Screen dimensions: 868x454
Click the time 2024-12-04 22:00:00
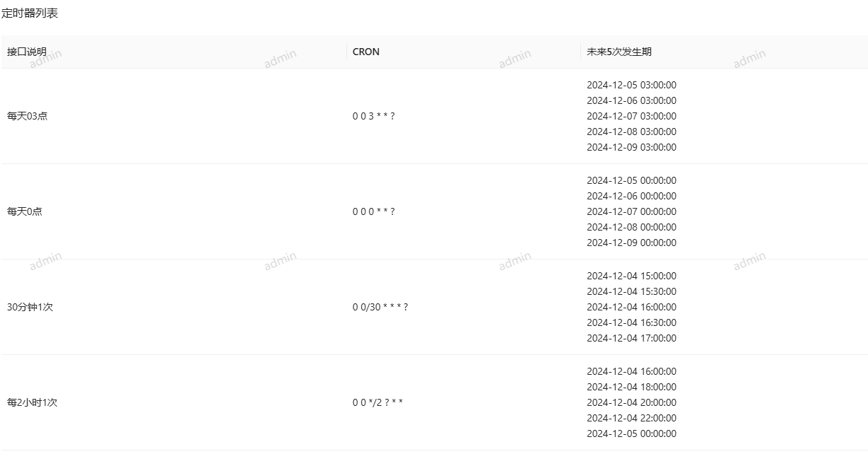pyautogui.click(x=631, y=418)
